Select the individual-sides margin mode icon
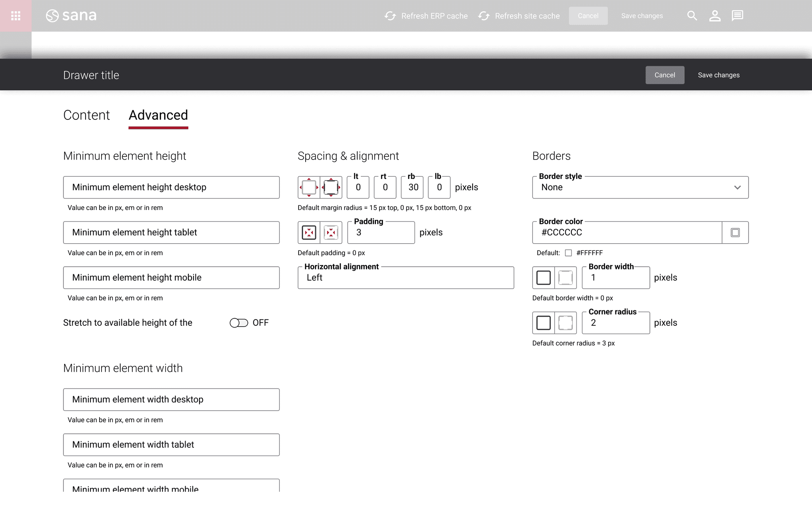Screen dimensions: 812x508 331,187
